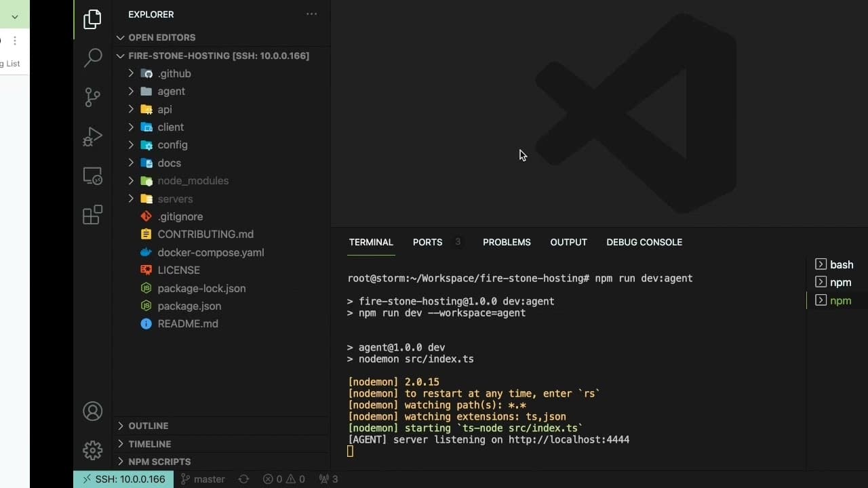
Task: Open the Source Control view
Action: click(x=92, y=97)
